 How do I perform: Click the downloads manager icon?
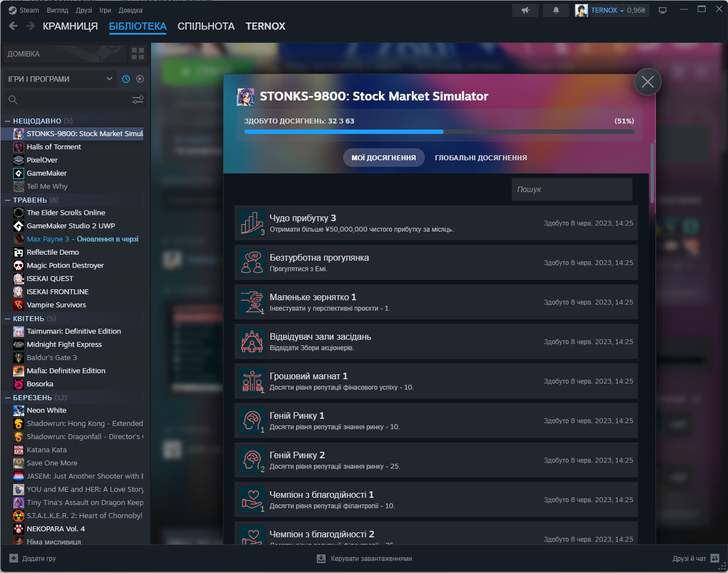pyautogui.click(x=321, y=559)
